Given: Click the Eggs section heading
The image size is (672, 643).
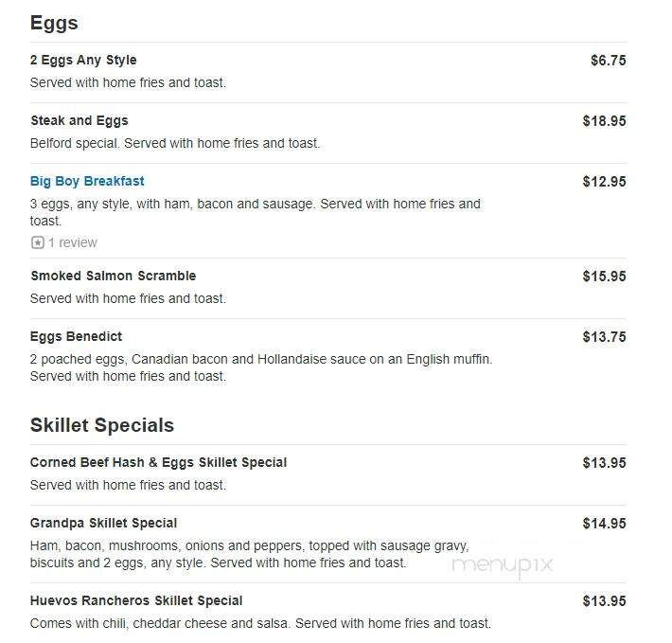Looking at the screenshot, I should [54, 23].
